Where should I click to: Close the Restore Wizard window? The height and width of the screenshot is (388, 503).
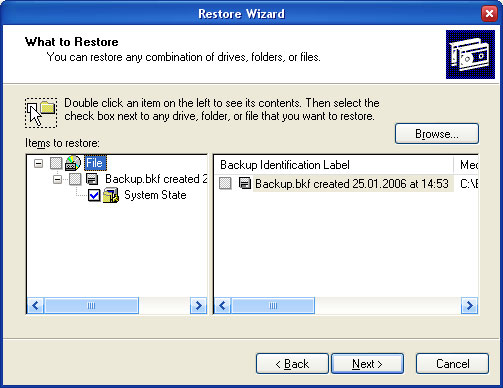[489, 14]
